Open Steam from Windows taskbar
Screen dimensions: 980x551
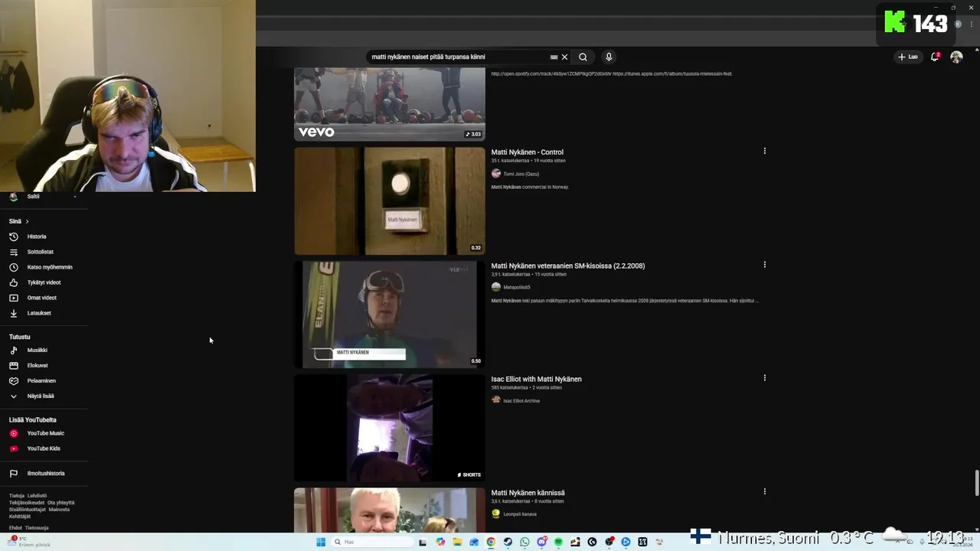508,542
